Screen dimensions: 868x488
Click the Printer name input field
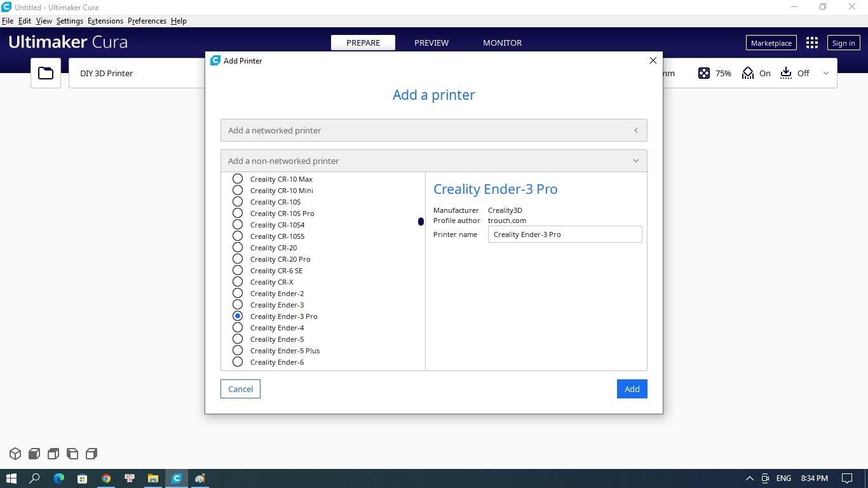(565, 234)
